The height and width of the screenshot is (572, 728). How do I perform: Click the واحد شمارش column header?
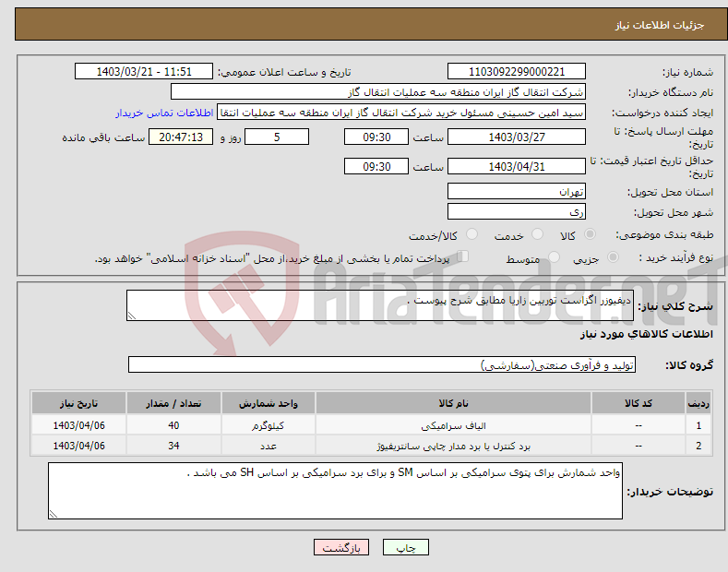tap(268, 403)
